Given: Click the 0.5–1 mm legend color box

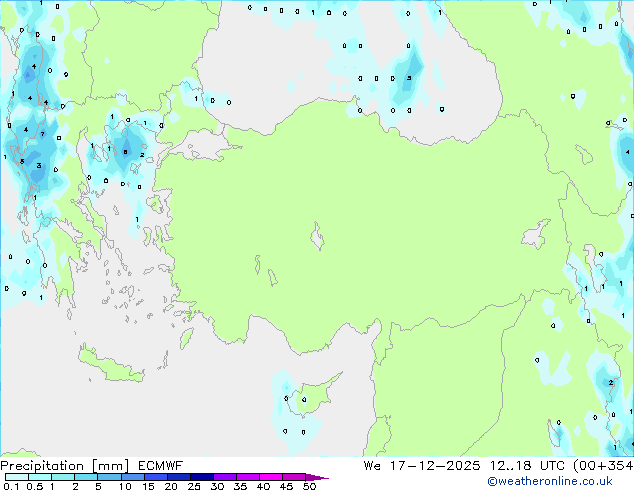Looking at the screenshot, I should point(40,477).
